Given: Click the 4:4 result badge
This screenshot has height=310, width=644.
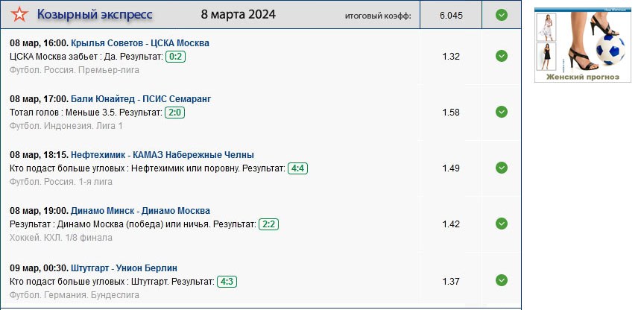Looking at the screenshot, I should click(x=298, y=168).
